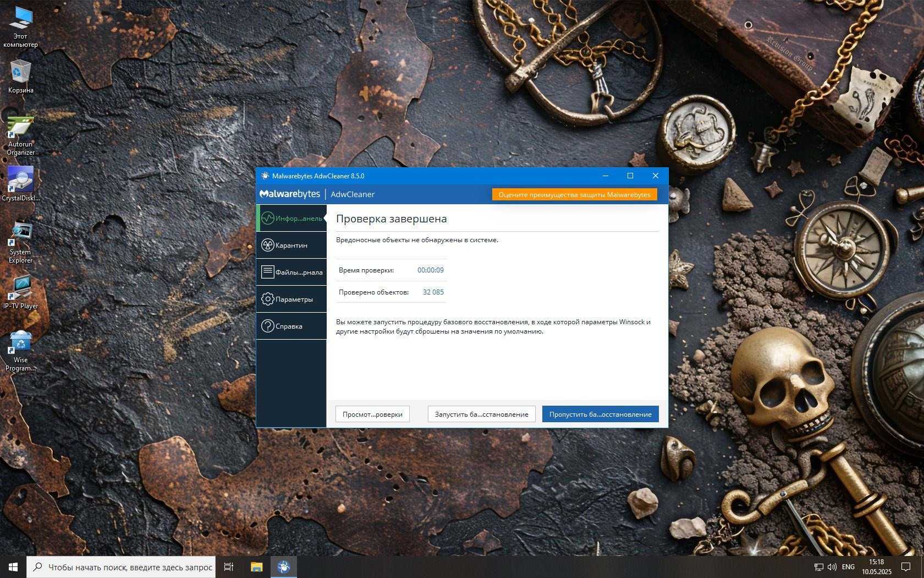Open the Файлы журнала log files section

coord(291,272)
